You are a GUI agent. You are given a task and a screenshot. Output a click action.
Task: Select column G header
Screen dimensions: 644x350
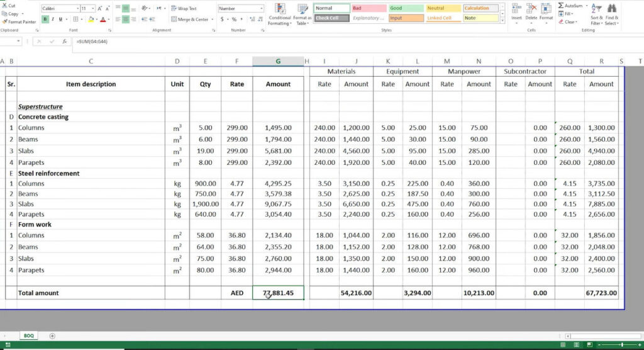coord(278,61)
